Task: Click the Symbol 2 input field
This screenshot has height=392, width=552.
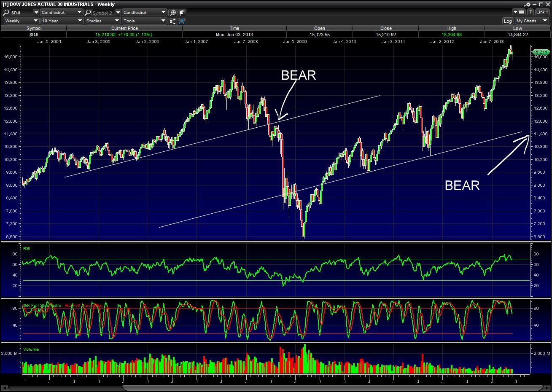Action: click(x=103, y=13)
